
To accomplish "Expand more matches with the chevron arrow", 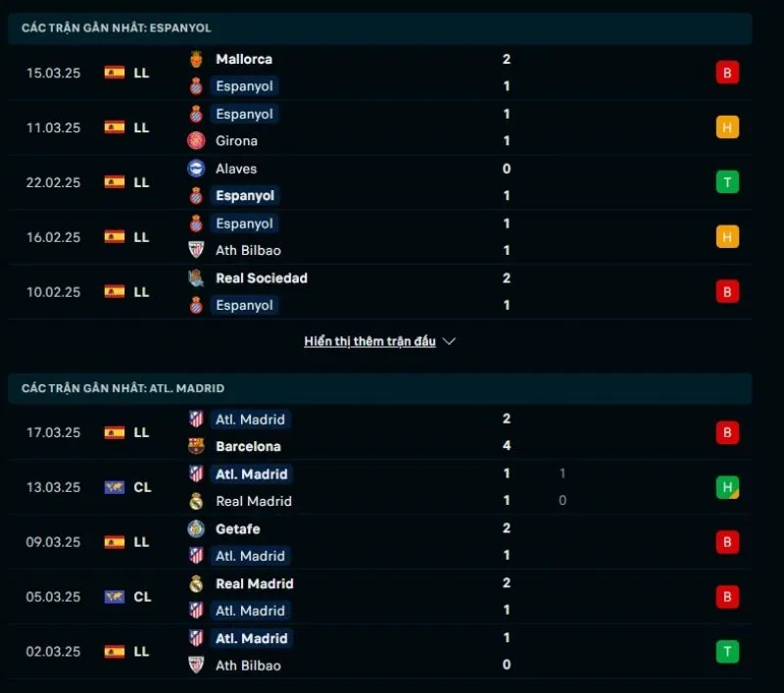I will 450,342.
